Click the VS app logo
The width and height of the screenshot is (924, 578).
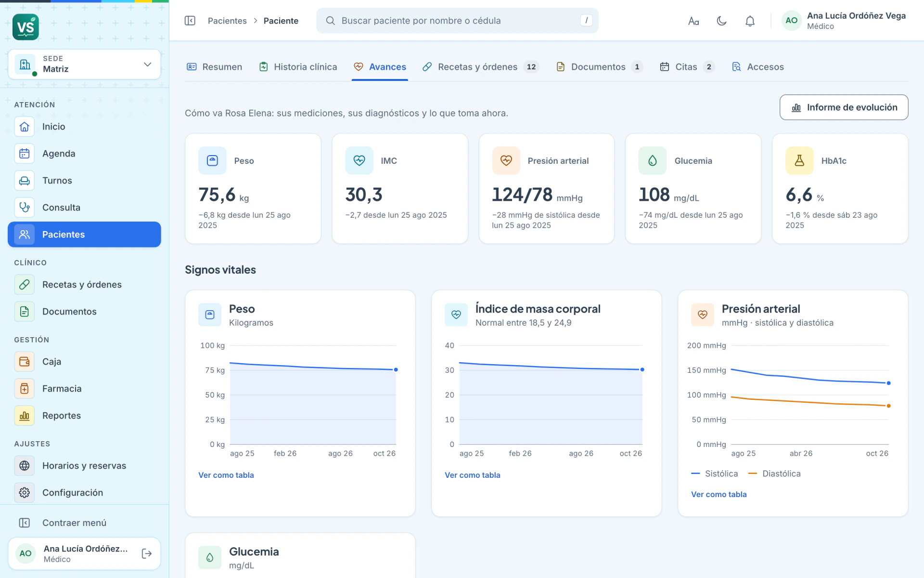(x=26, y=27)
